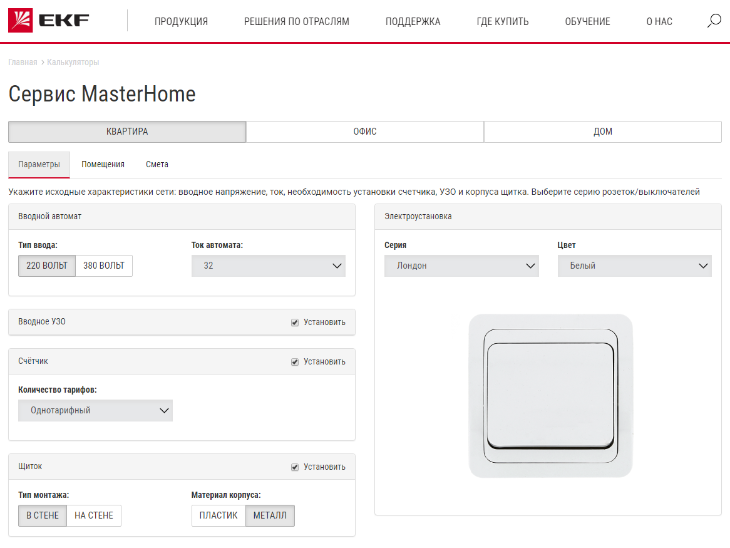Open the Серия dropdown showing Лондон

[461, 266]
